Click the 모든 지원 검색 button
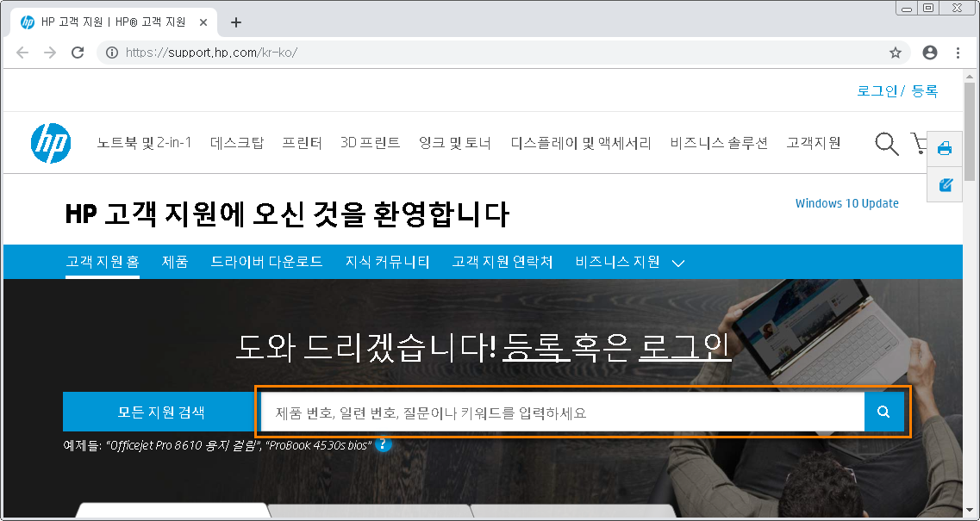 coord(161,412)
